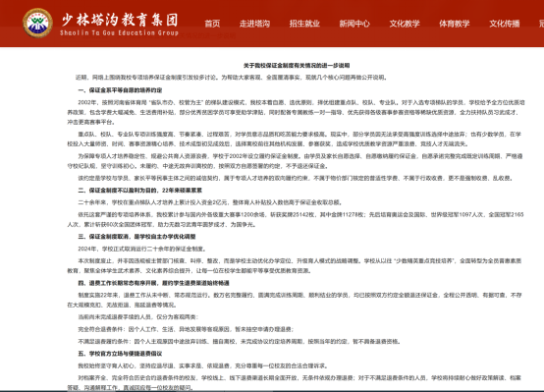Click heading 三、保证金制度取消,是学校自主办学优化调整
Viewport: 544px width, 392px height.
tap(136, 237)
